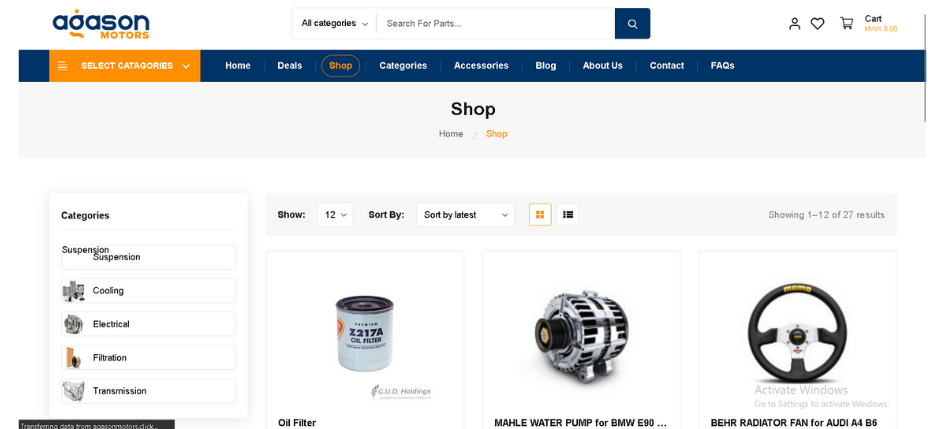The height and width of the screenshot is (429, 937).
Task: Click the Adason Motors logo
Action: click(x=101, y=24)
